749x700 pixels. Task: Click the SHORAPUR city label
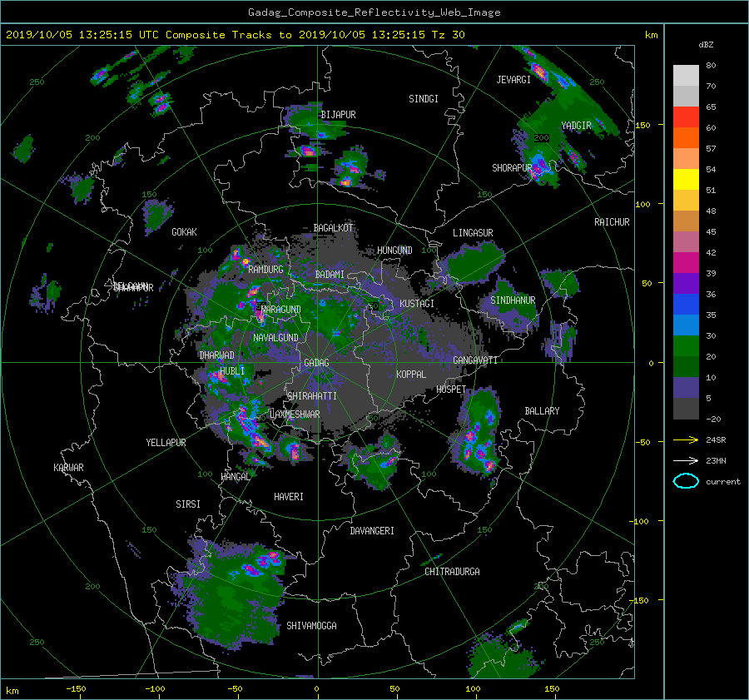[512, 168]
